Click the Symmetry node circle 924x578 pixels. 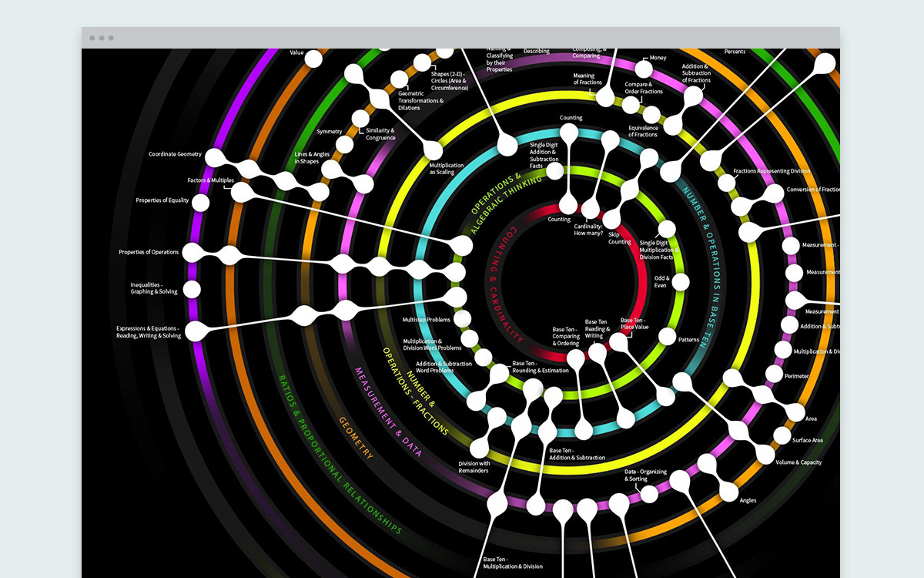pyautogui.click(x=345, y=145)
